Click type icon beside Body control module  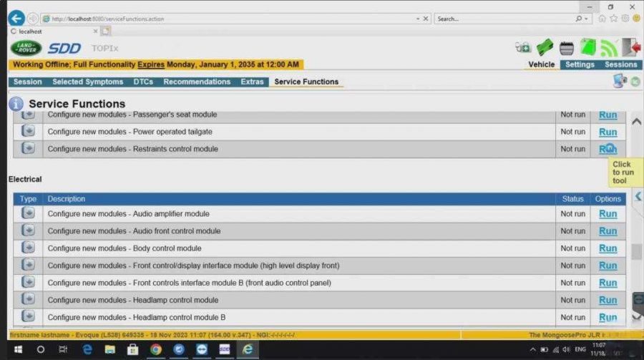point(28,248)
